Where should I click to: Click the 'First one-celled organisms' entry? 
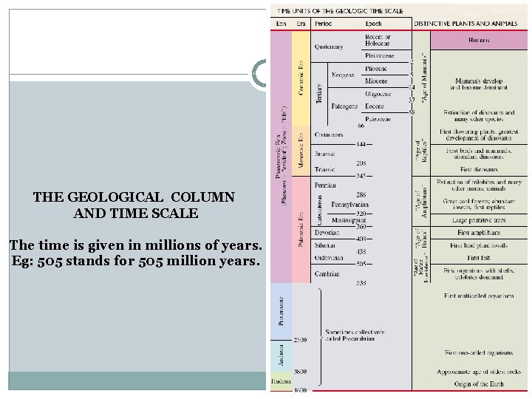479,353
